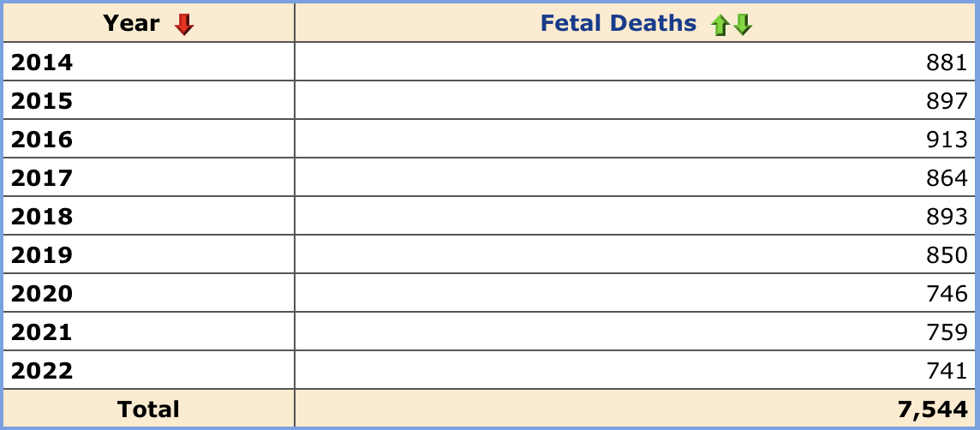980x430 pixels.
Task: Select the 2014 year row label
Action: click(42, 63)
